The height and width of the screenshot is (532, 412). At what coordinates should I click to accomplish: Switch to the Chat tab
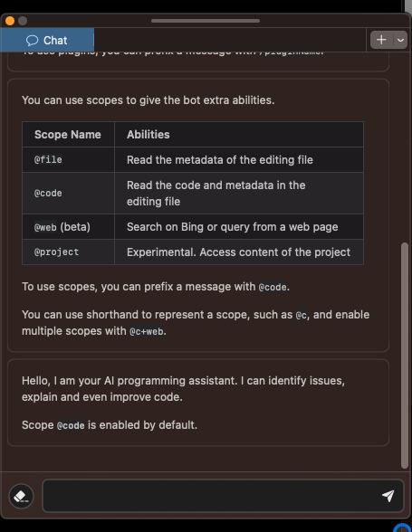47,40
